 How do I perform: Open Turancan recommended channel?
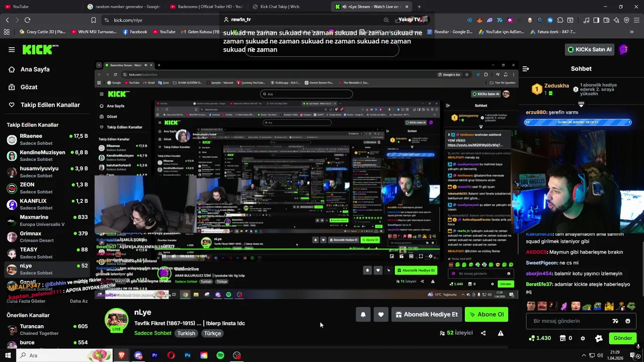46,329
